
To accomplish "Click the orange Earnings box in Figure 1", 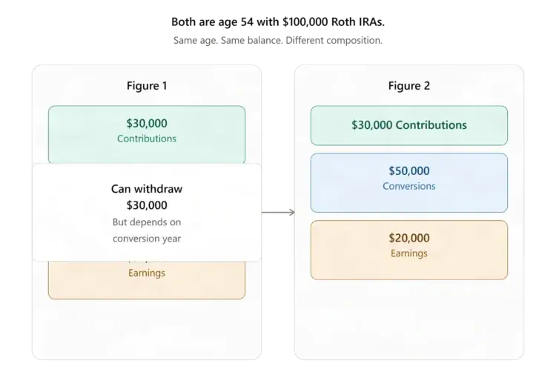I will click(147, 280).
